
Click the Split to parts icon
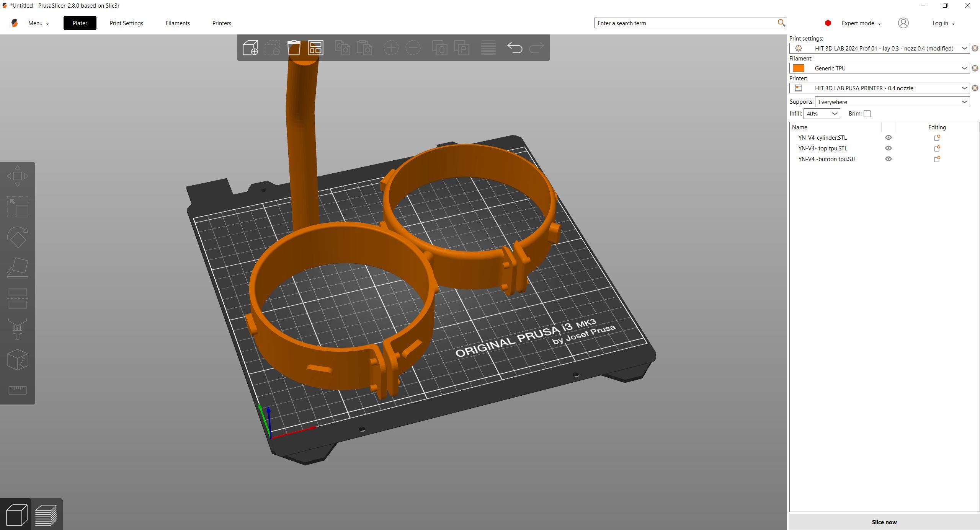(462, 48)
